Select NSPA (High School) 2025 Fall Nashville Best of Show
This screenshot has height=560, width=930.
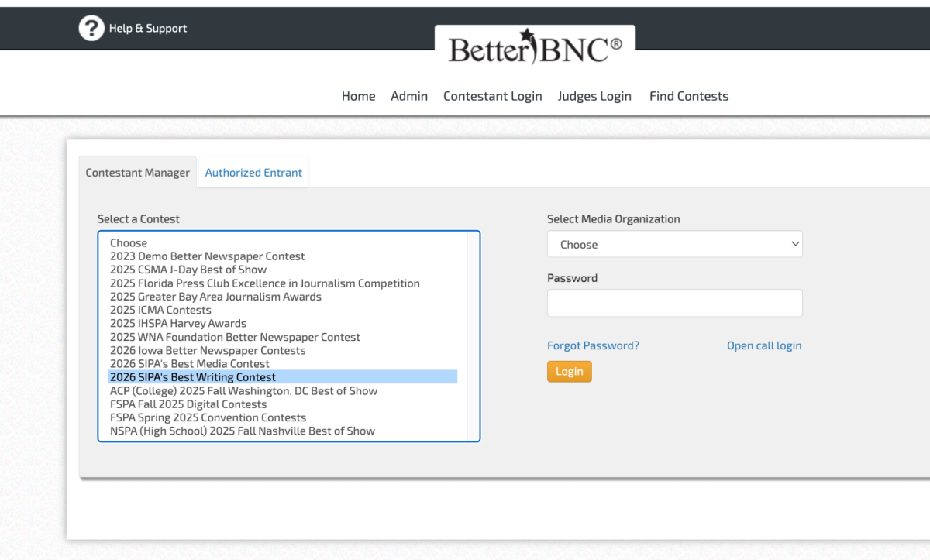pos(283,431)
